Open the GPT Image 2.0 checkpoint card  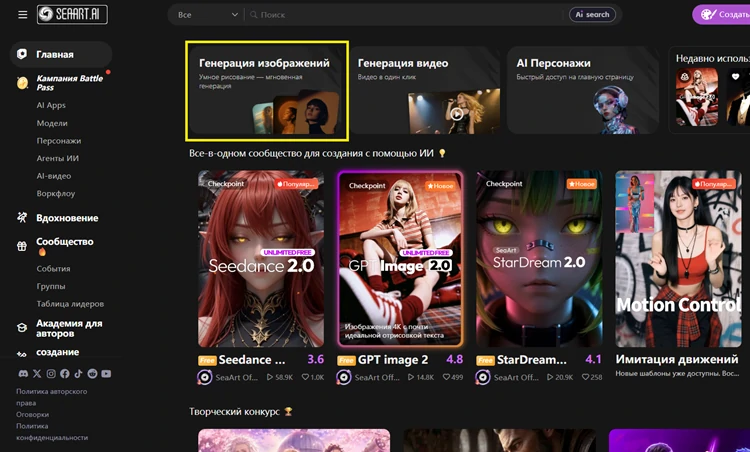400,258
